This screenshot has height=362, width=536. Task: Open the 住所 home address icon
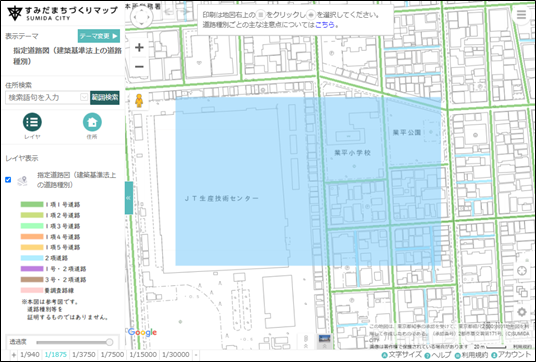click(92, 122)
